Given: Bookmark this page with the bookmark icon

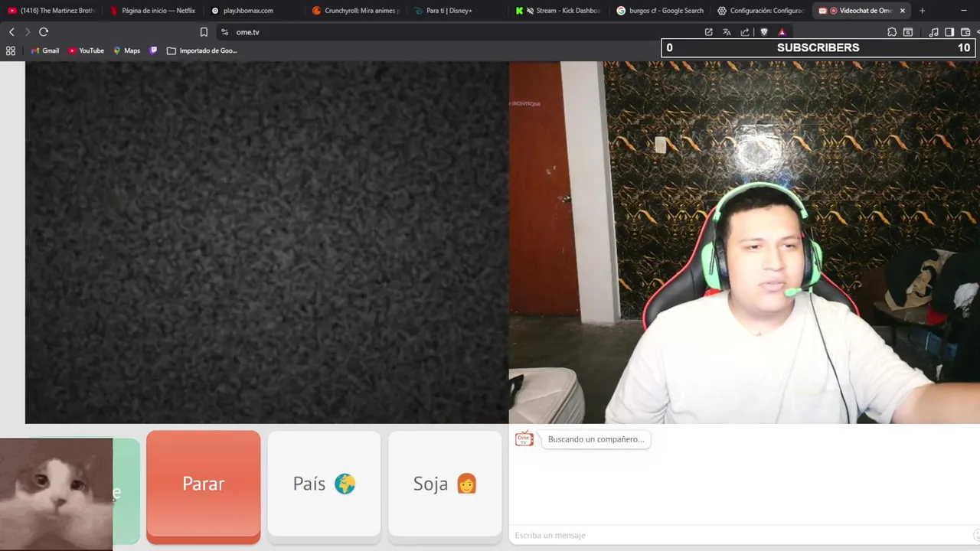Looking at the screenshot, I should 204,32.
